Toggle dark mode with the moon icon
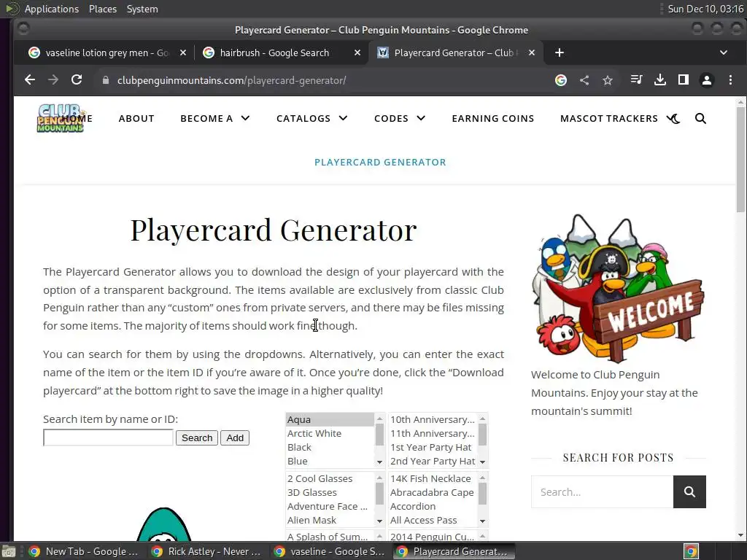This screenshot has width=747, height=560. tap(674, 119)
